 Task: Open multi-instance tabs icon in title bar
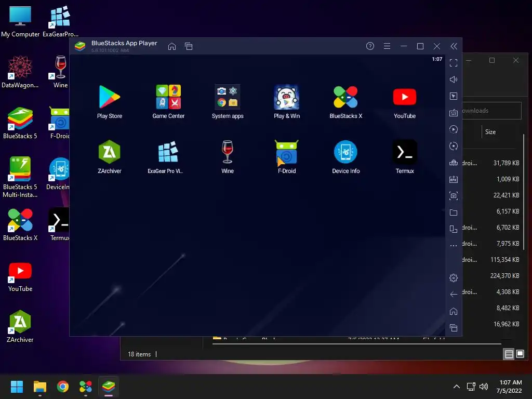pos(189,46)
